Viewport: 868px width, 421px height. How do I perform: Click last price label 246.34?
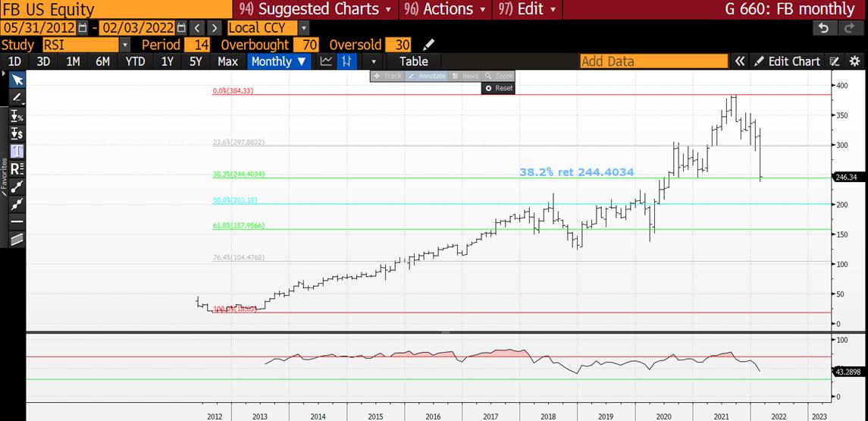[847, 177]
